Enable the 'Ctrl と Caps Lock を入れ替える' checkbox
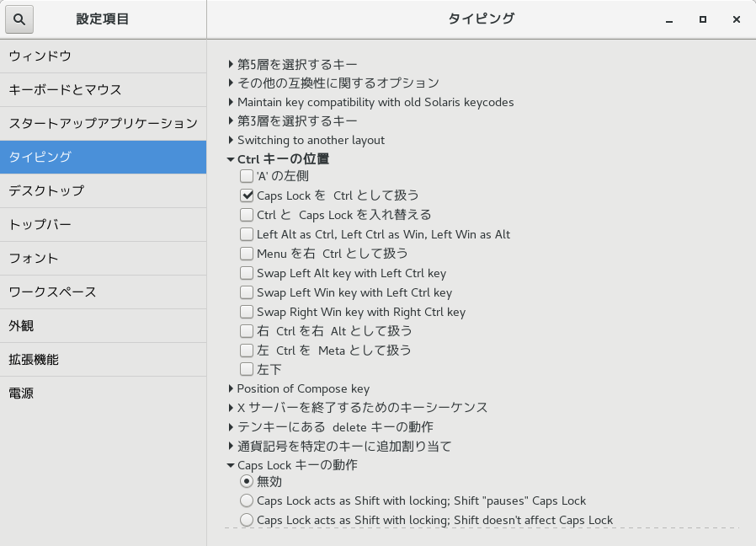Image resolution: width=756 pixels, height=546 pixels. click(247, 215)
